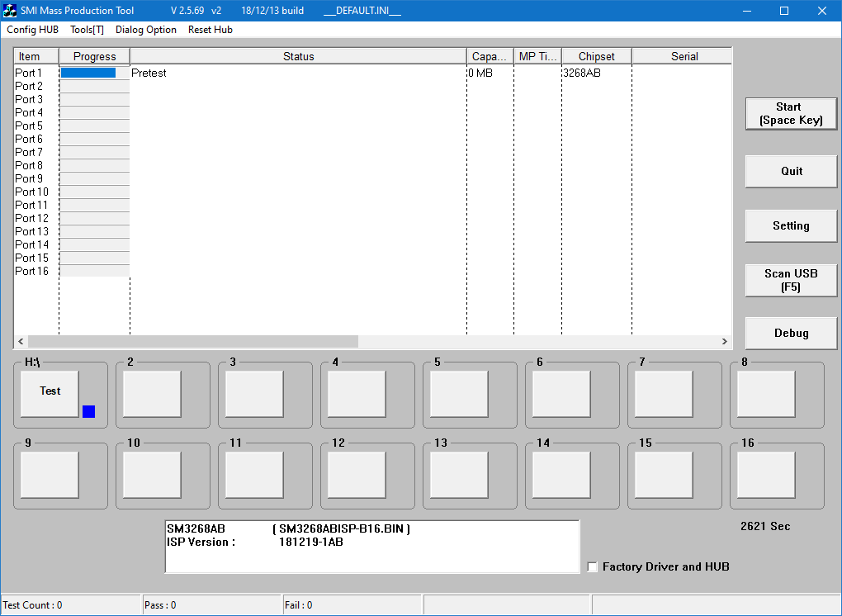Click Test Count : 0 in status bar
This screenshot has width=842, height=616.
point(32,605)
